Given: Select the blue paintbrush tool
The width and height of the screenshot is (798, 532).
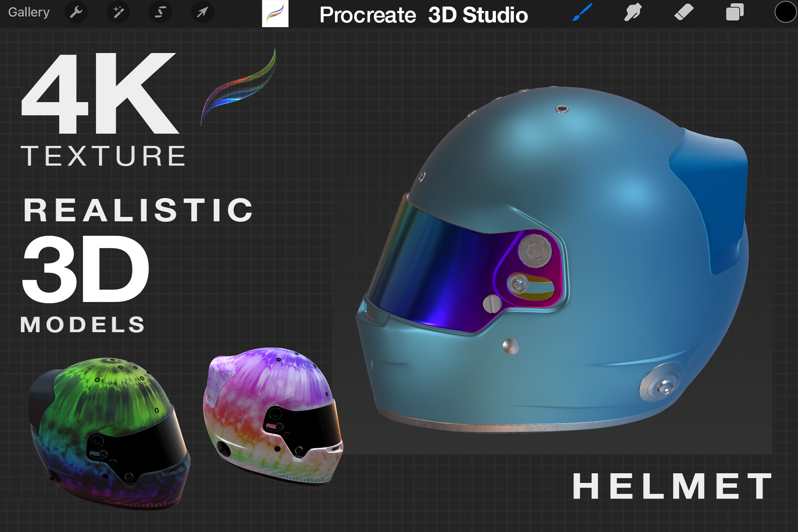Looking at the screenshot, I should point(582,12).
